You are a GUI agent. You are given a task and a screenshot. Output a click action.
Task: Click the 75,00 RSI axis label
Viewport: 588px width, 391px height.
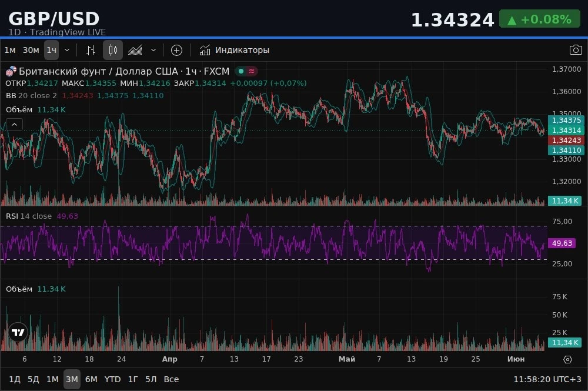[x=562, y=222]
